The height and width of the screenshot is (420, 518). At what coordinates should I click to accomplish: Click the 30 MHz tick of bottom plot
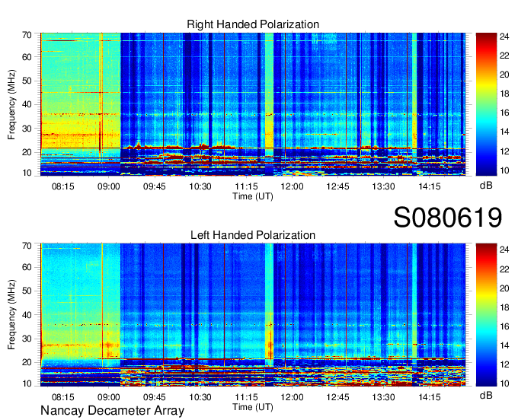pos(27,339)
